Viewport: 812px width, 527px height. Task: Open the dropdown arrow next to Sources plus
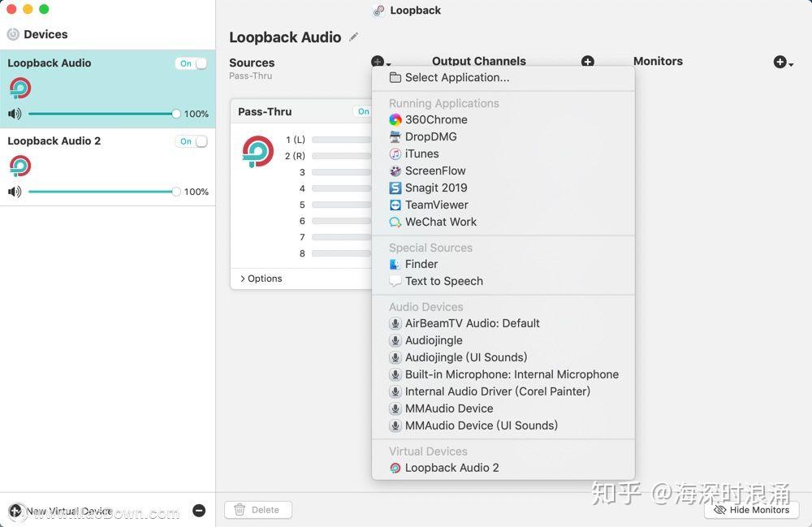(x=389, y=64)
